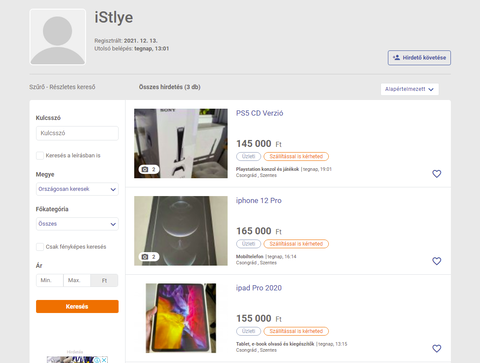Open the iPhone box product thumbnail

[181, 231]
